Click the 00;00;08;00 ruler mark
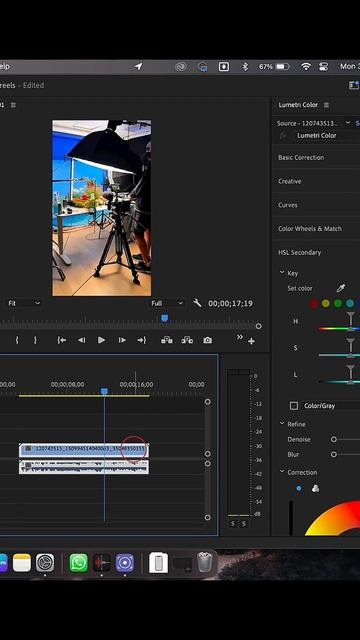This screenshot has height=640, width=360. pyautogui.click(x=68, y=384)
